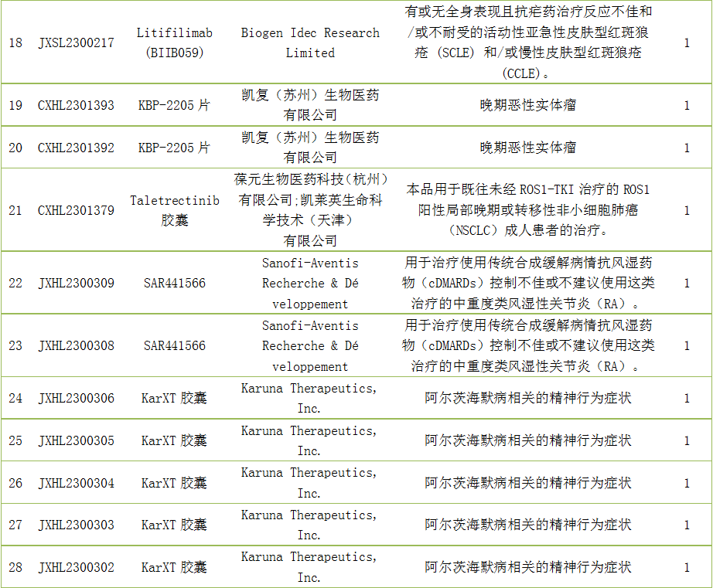Click KBP-2205 片 in row 20
Screen dimensions: 713x588
point(174,148)
